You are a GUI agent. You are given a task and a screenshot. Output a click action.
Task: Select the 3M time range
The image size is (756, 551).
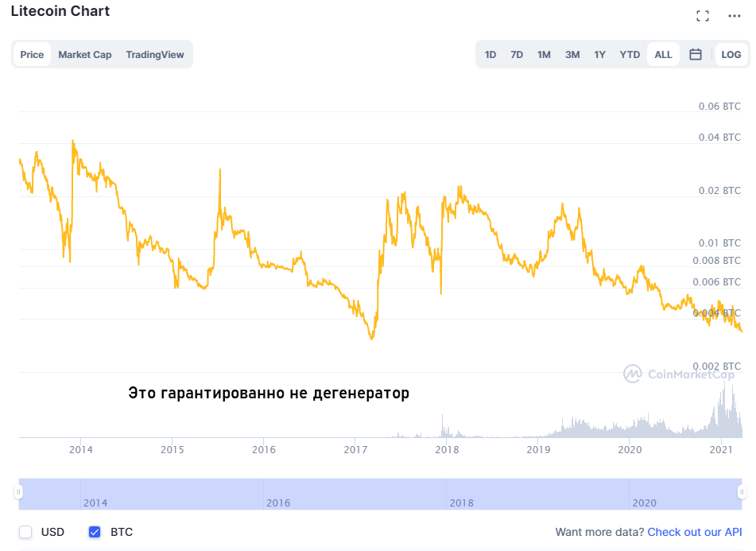point(572,55)
